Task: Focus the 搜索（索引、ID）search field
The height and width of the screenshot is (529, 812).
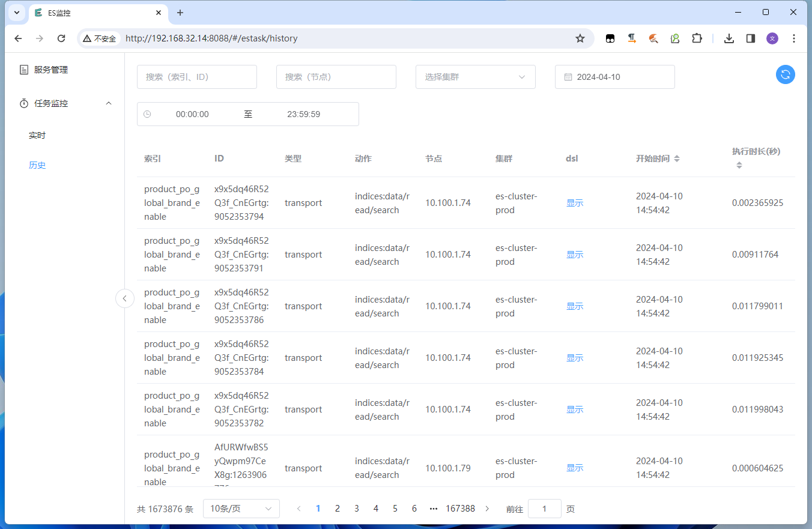Action: pos(197,77)
